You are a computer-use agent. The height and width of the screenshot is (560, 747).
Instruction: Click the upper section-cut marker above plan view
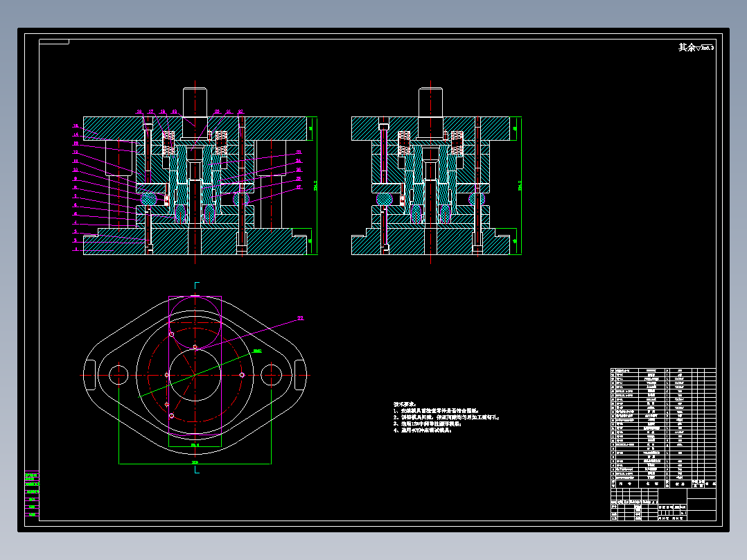[x=196, y=286]
